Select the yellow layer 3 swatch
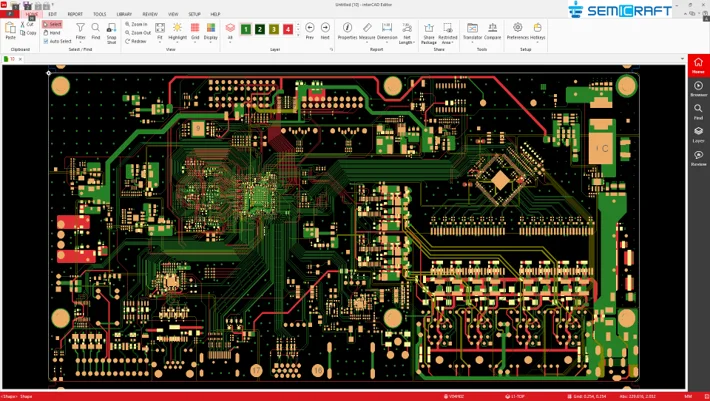 (274, 30)
